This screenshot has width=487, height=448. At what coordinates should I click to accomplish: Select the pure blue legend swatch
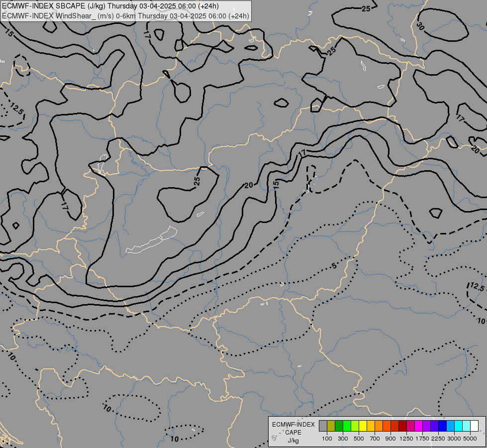tap(442, 426)
